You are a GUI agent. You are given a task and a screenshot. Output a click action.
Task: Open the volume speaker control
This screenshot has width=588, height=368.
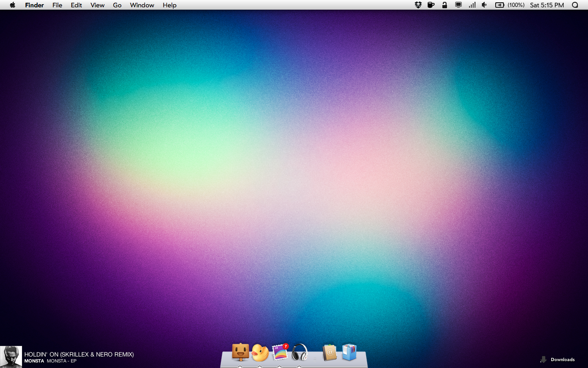coord(484,5)
